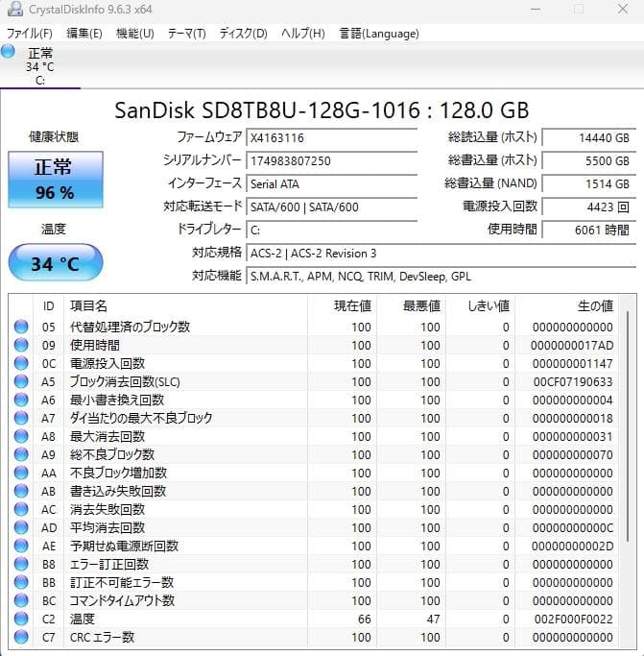Click the total NAND writes value 1514 GB
Viewport: 644px width, 656px height.
[588, 183]
